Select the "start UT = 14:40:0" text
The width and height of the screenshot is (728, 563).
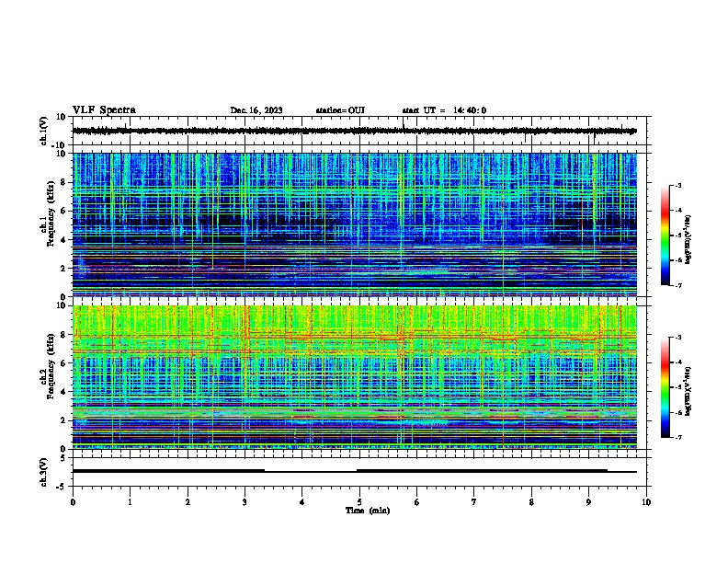point(444,110)
